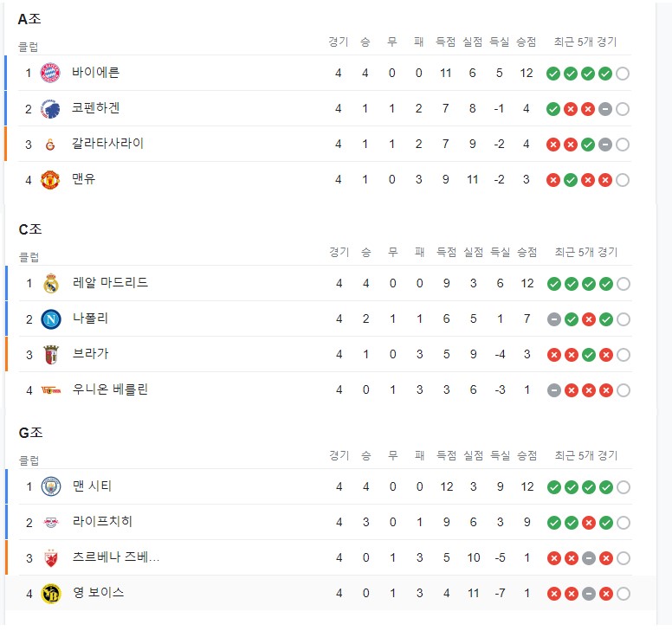This screenshot has height=637, width=672.
Task: Click the Manchester United crest
Action: (50, 179)
